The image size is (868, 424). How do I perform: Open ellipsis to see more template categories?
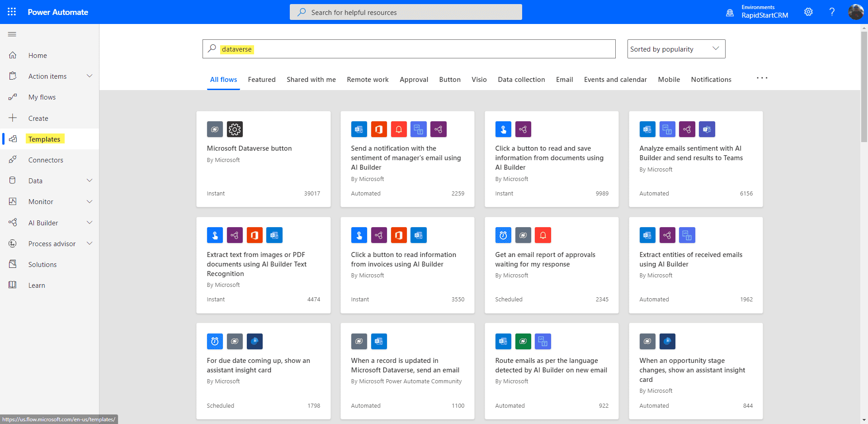762,78
